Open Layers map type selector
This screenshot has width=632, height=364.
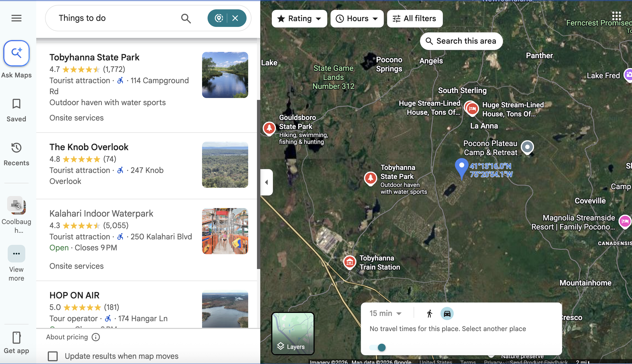pyautogui.click(x=293, y=334)
